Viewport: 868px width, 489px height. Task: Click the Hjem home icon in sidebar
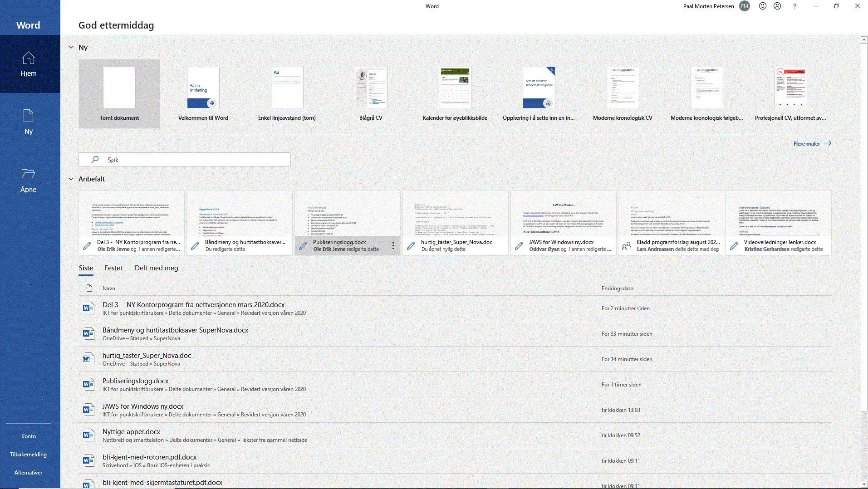(28, 58)
